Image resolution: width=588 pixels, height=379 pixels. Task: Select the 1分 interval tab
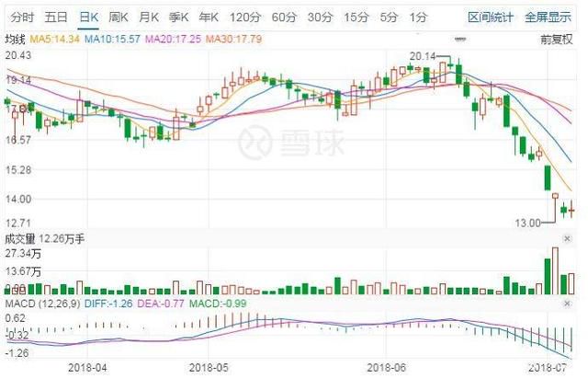(418, 17)
